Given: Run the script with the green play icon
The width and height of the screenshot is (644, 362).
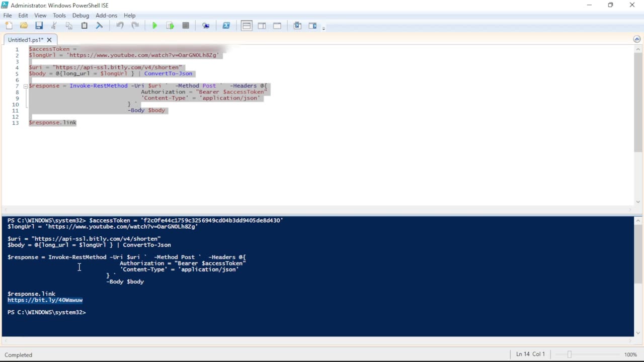Looking at the screenshot, I should pyautogui.click(x=154, y=26).
